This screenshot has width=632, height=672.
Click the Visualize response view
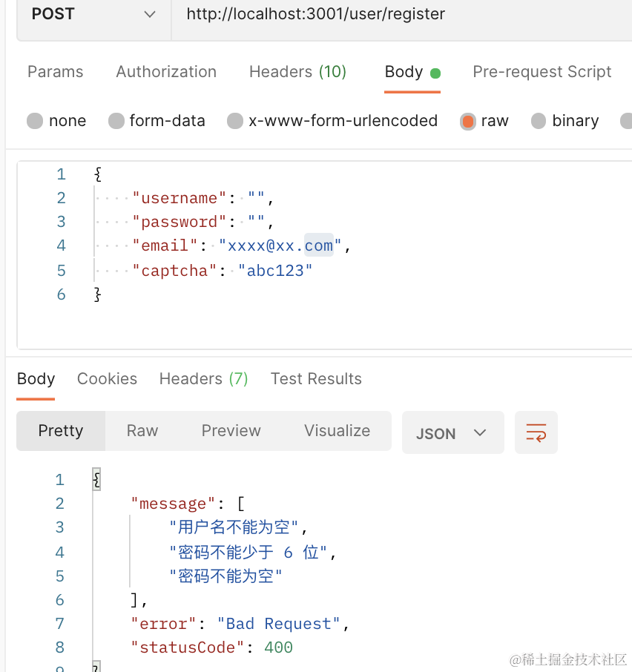337,431
